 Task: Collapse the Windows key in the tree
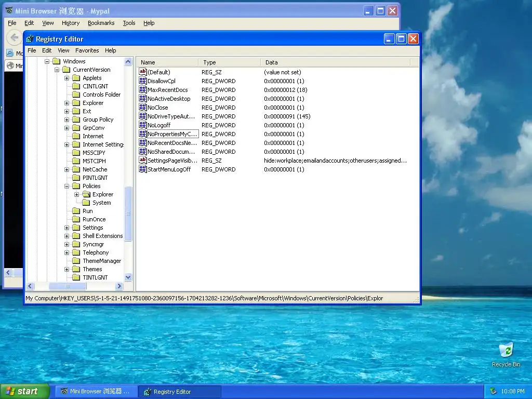(x=47, y=61)
